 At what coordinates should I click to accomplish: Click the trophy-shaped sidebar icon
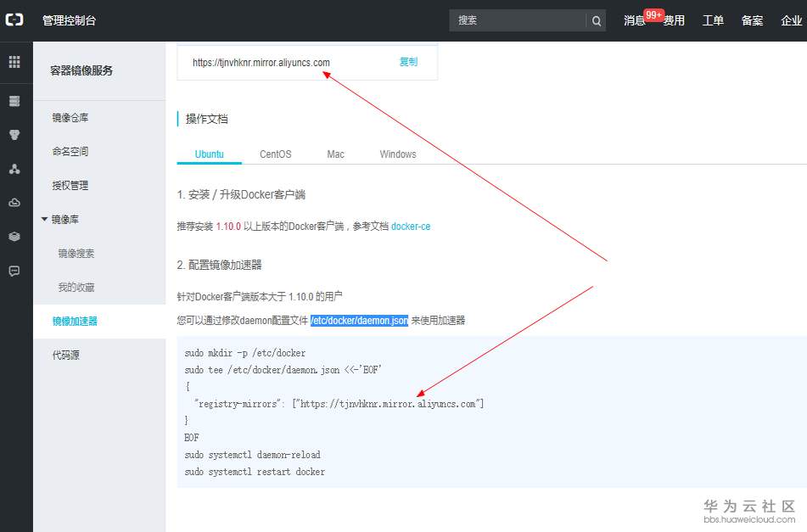tap(14, 135)
